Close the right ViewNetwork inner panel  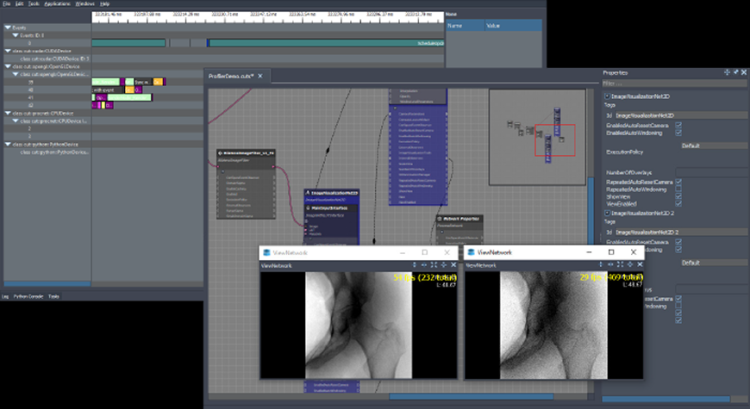640,265
